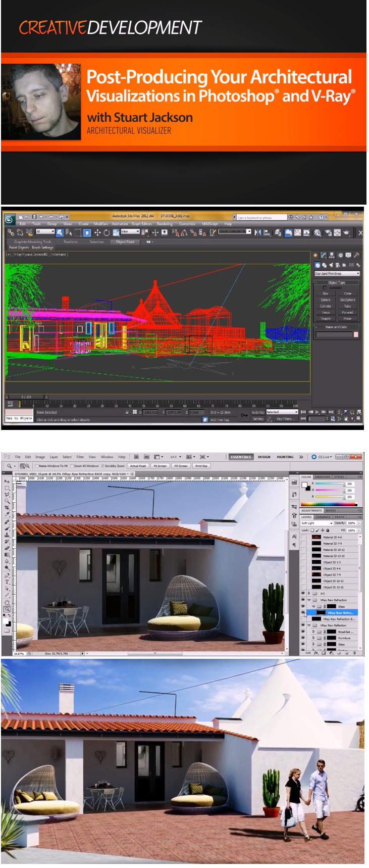Screen dimensions: 369x868
Task: Click the Paragraph panel dock icon
Action: pyautogui.click(x=294, y=545)
